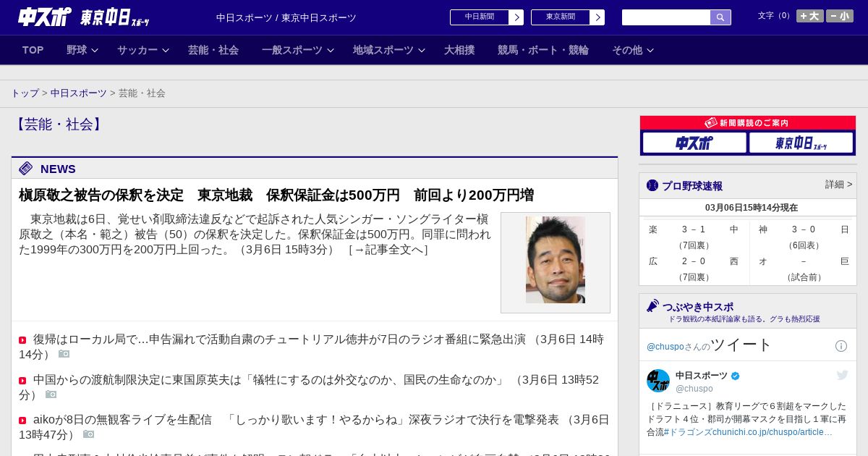Viewport: 868px width, 456px height.
Task: Open the TOP menu item
Action: click(x=33, y=50)
